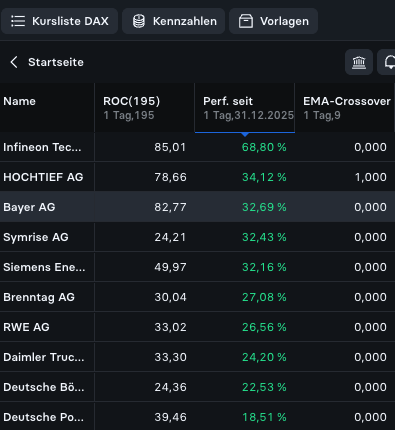Click the back chevron next to Startseite
Image resolution: width=395 pixels, height=430 pixels.
[x=14, y=62]
